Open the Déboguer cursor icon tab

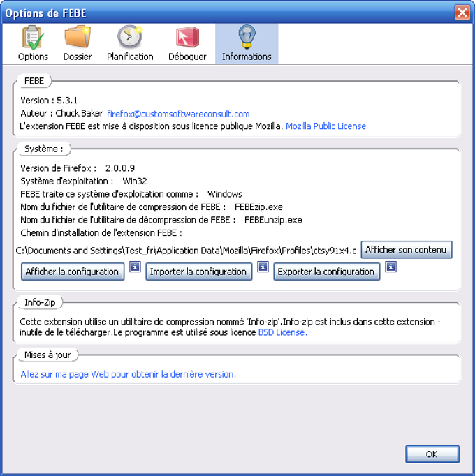click(187, 44)
